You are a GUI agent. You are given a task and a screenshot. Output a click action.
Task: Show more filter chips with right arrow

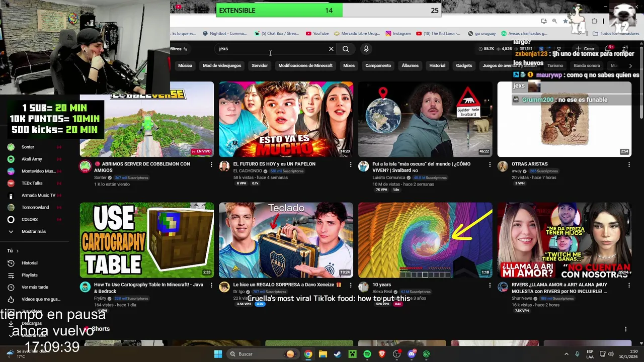(x=630, y=65)
